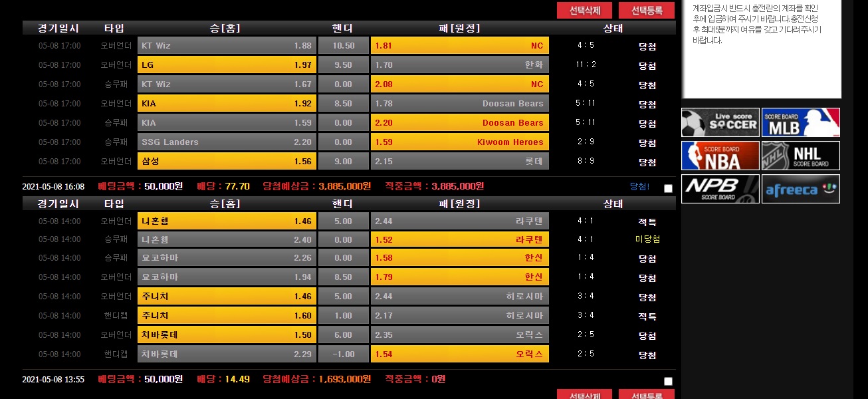868x399 pixels.
Task: Select the LG home cell at 1.97
Action: click(x=227, y=65)
